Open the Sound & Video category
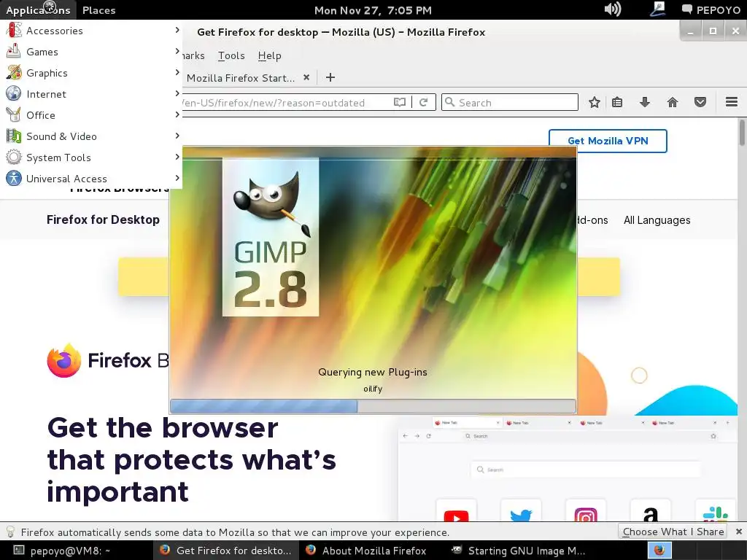The width and height of the screenshot is (747, 560). 91,136
